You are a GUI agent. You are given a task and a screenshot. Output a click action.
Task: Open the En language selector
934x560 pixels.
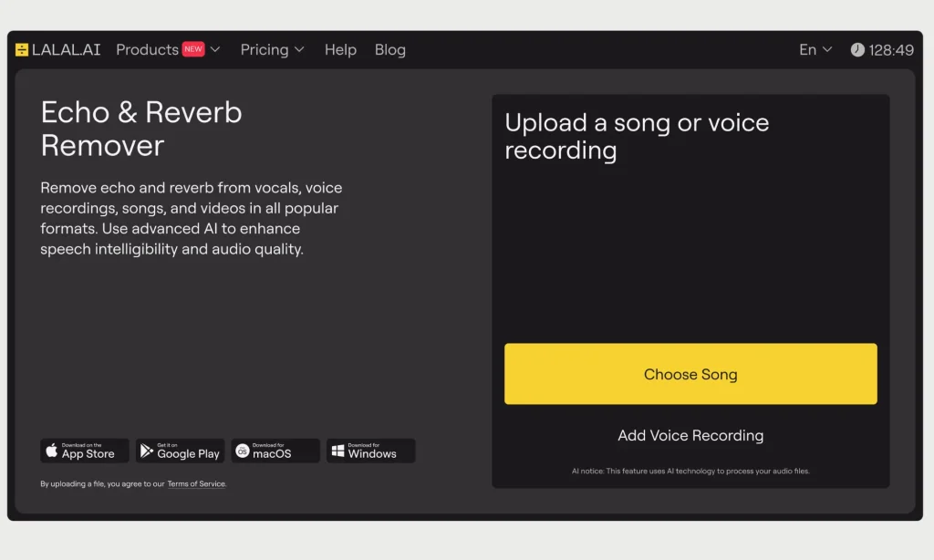[x=815, y=50]
